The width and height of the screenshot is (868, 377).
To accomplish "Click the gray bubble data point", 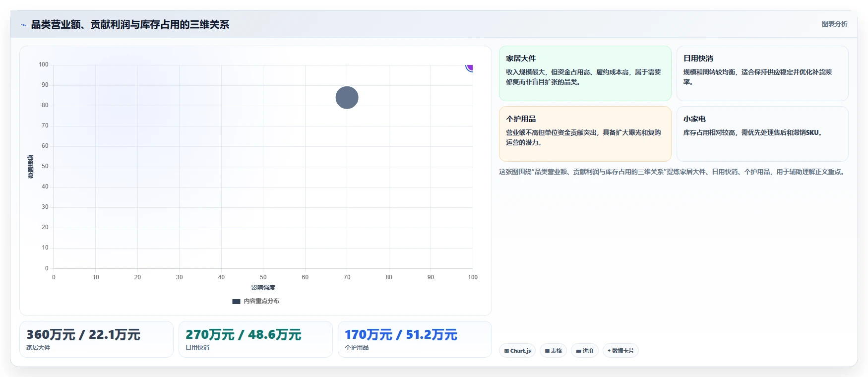I will point(347,98).
